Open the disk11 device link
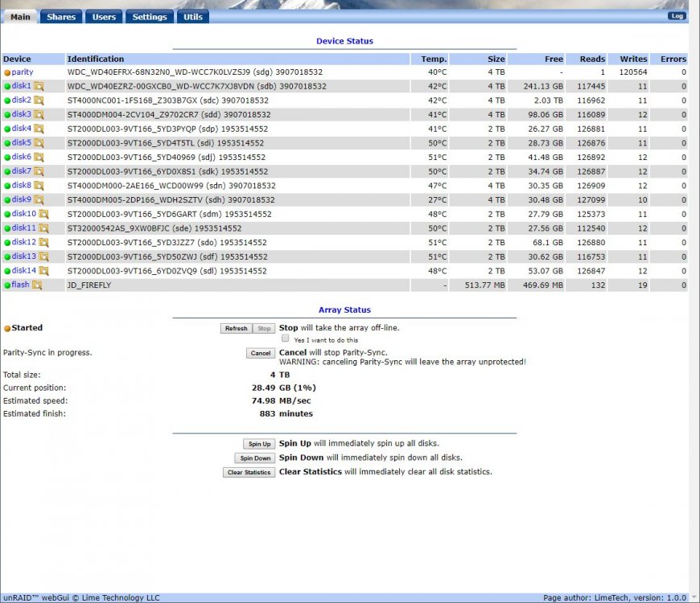The image size is (700, 603). 23,228
